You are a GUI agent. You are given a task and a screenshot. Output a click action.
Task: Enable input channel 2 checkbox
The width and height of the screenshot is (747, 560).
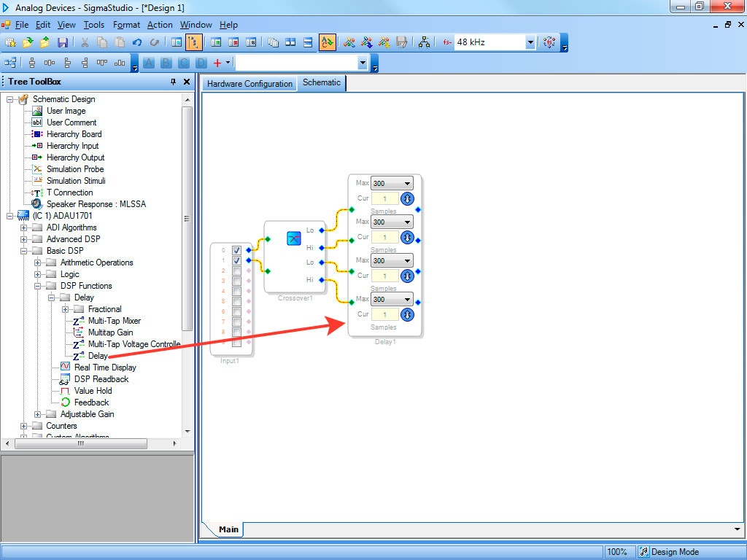tap(236, 271)
